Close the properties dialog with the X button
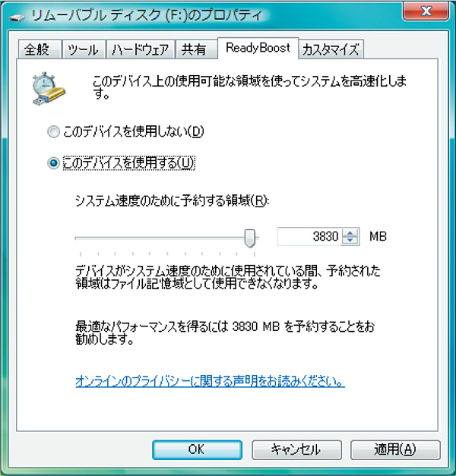 (426, 11)
